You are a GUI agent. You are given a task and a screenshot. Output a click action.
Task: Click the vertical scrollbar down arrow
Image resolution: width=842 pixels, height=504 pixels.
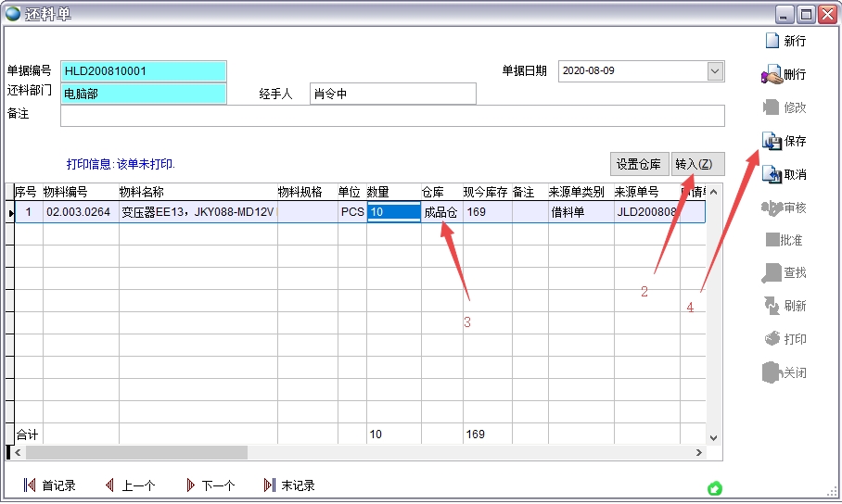[713, 437]
